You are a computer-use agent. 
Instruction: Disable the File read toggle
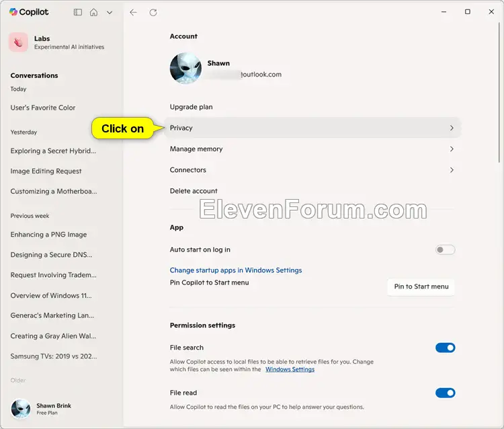445,393
